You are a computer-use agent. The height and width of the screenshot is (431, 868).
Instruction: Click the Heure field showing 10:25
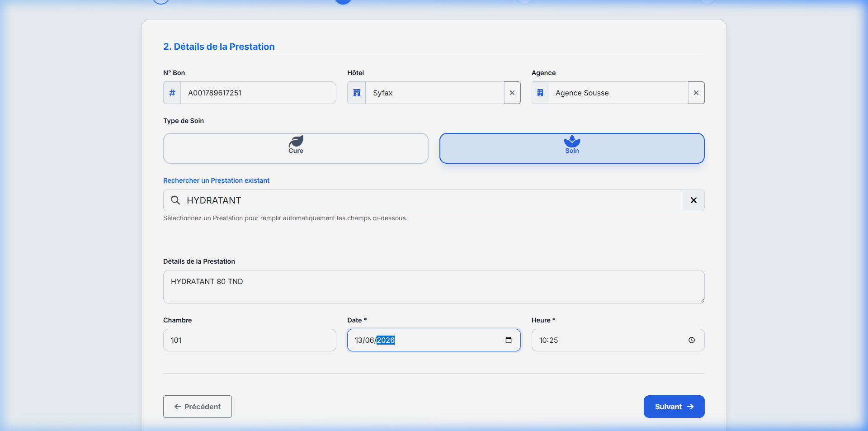[x=618, y=340]
